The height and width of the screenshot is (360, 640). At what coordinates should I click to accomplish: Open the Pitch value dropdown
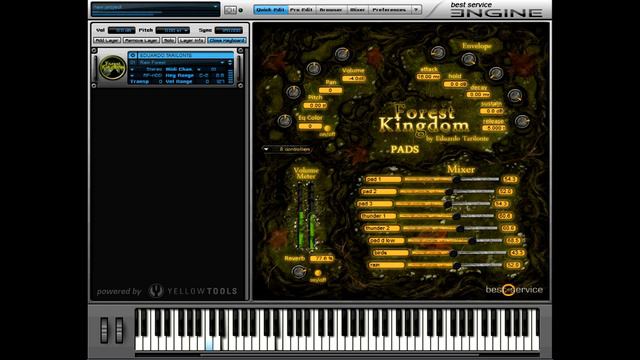[x=186, y=31]
